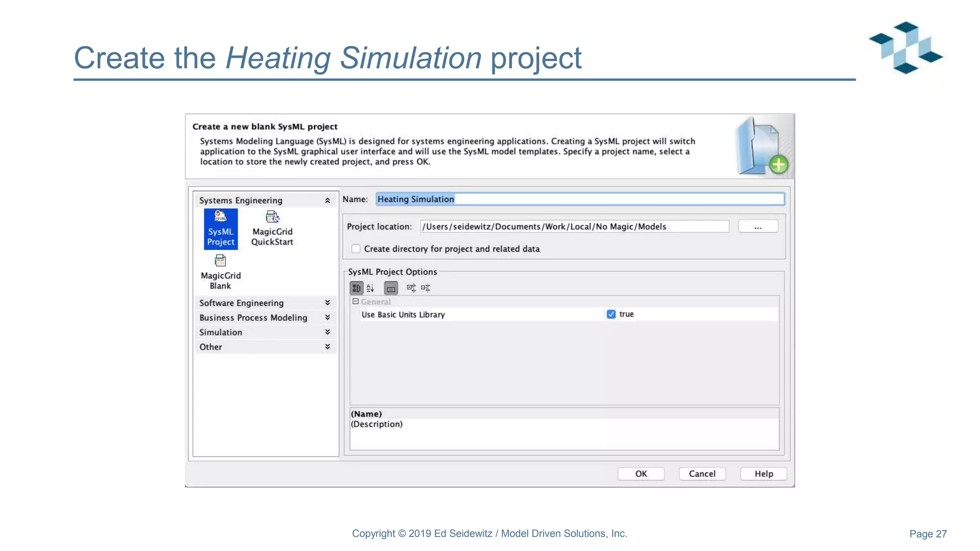Browse for project location with ellipsis button
The height and width of the screenshot is (551, 980).
(x=758, y=227)
